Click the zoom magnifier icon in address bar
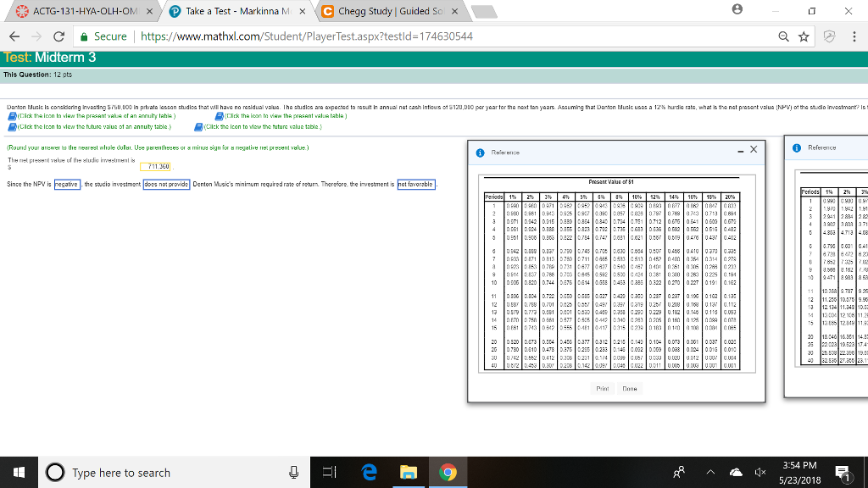Screen dimensions: 868x488 tap(783, 36)
